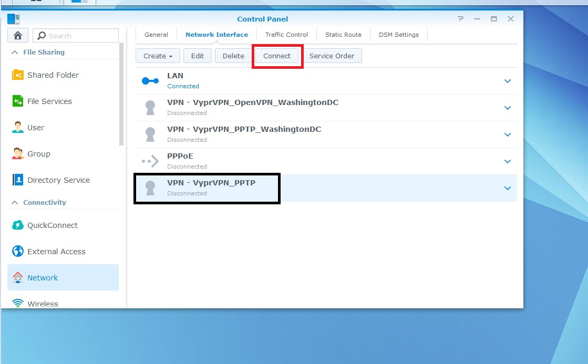Open the Shared Folder icon

(18, 75)
